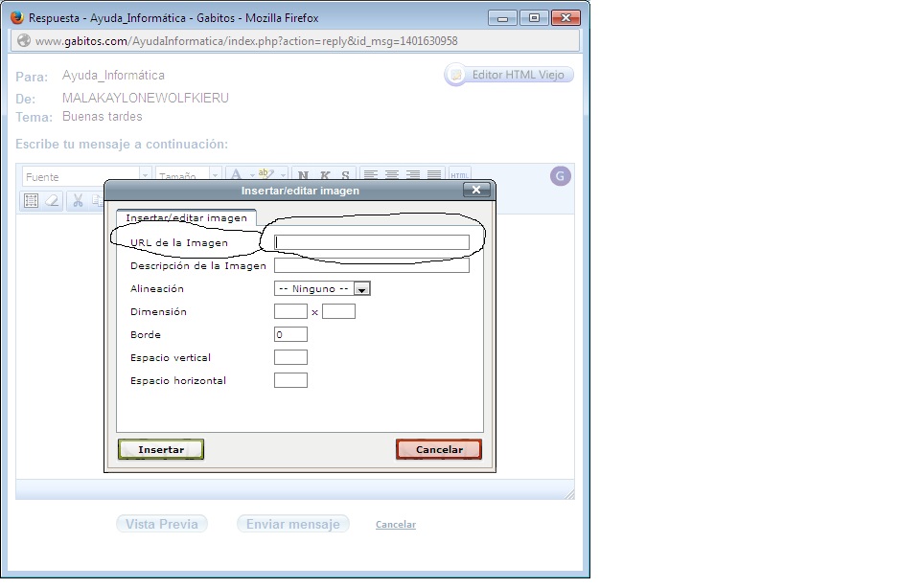Expand the Alineación dropdown

click(361, 288)
